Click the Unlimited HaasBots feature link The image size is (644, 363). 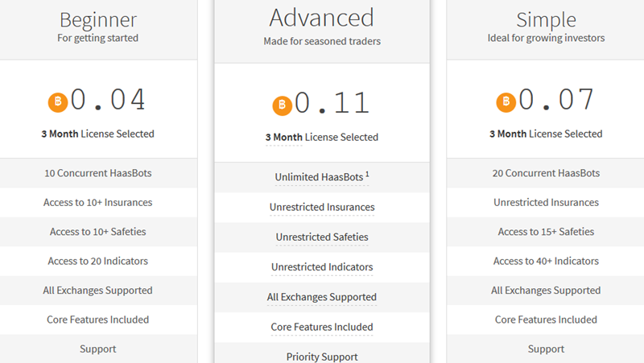pos(319,177)
